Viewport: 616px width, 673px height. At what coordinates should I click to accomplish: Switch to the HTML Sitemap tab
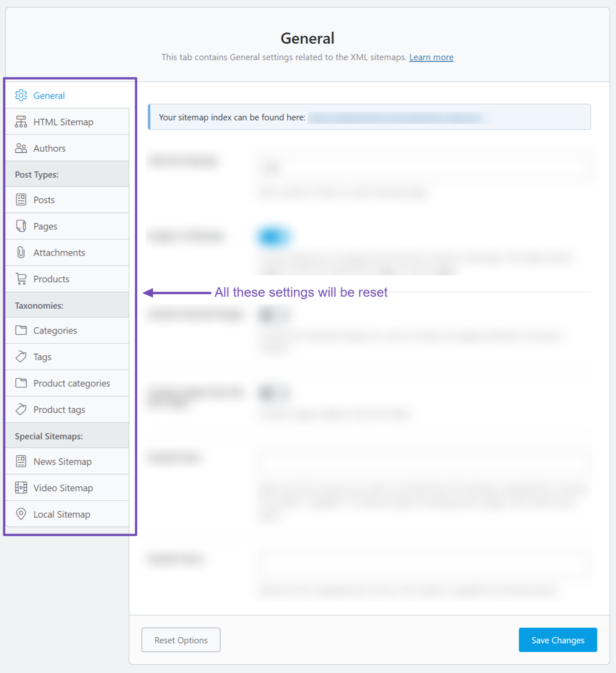tap(67, 122)
